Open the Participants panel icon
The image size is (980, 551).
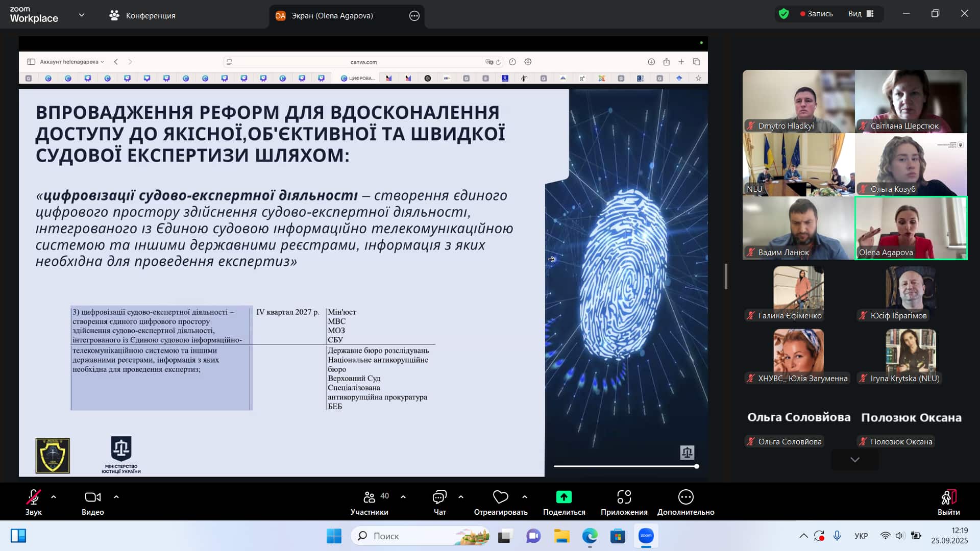pos(369,497)
